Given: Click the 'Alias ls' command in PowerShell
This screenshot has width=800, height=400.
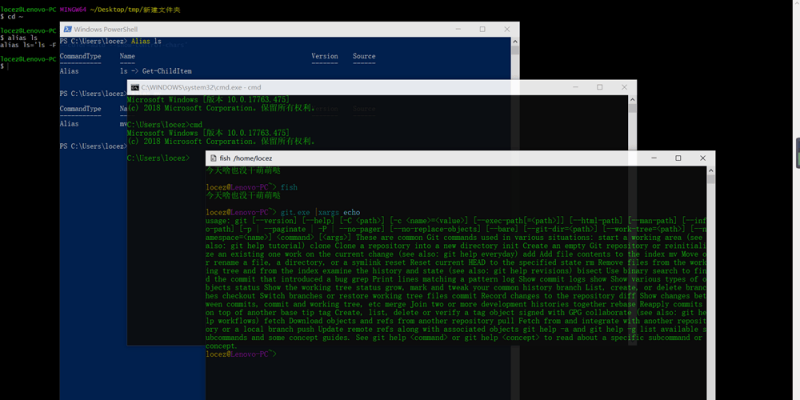Looking at the screenshot, I should point(146,41).
